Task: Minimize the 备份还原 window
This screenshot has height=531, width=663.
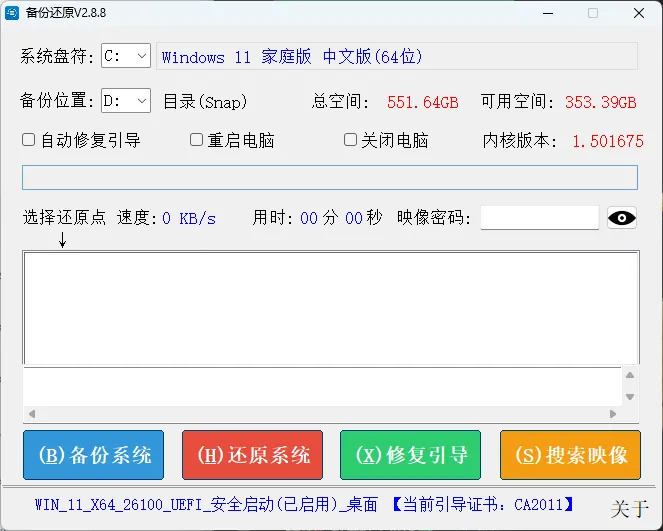Action: (548, 13)
